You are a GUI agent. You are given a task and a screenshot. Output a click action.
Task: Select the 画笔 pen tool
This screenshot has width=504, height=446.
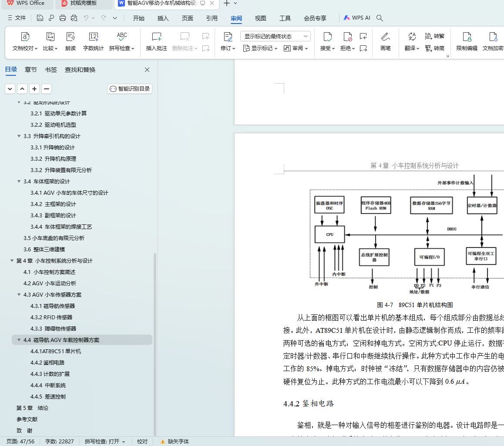(385, 41)
